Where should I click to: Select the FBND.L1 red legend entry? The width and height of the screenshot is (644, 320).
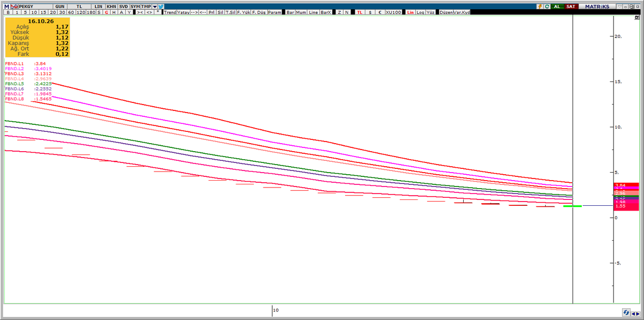click(x=26, y=63)
